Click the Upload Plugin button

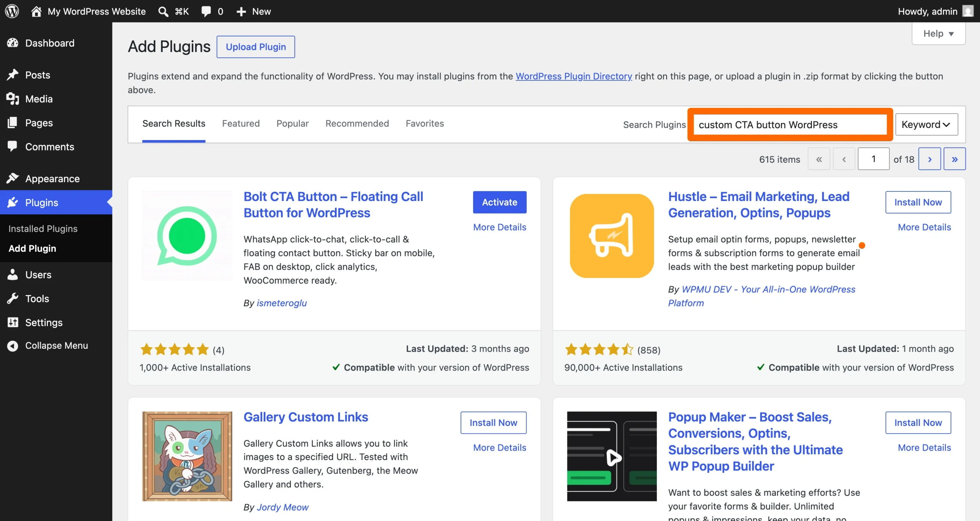click(x=256, y=47)
